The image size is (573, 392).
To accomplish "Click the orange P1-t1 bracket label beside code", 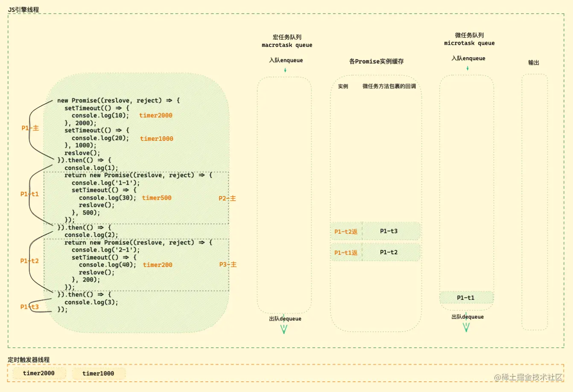I will pos(29,194).
